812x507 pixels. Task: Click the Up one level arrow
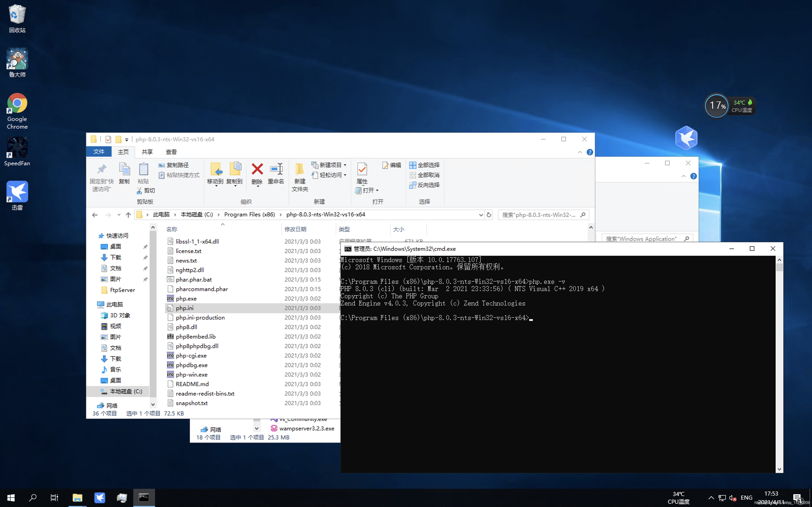tap(128, 215)
